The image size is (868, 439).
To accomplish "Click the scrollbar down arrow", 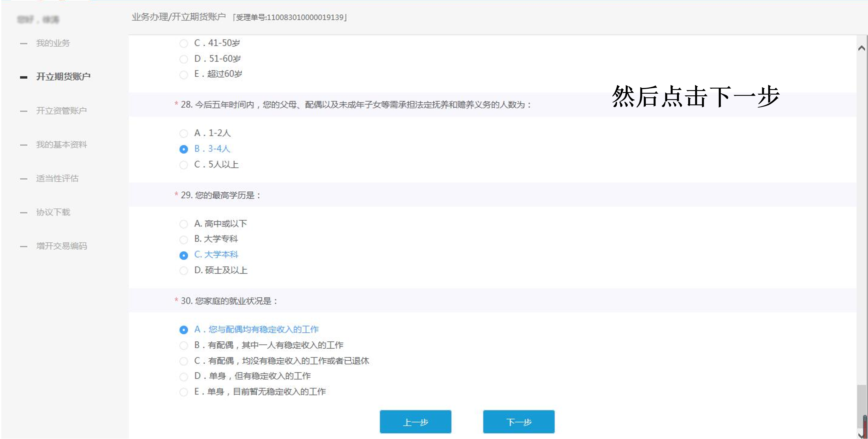I will tap(861, 435).
